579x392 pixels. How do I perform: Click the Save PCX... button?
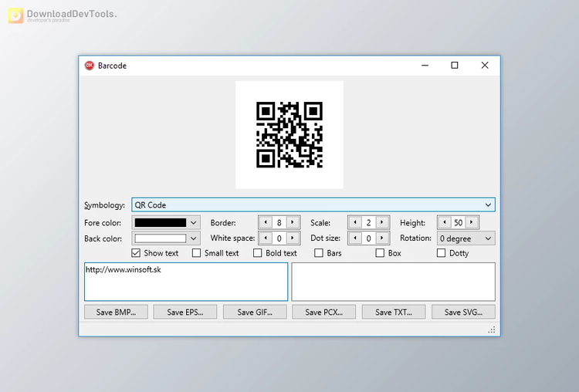pos(323,313)
